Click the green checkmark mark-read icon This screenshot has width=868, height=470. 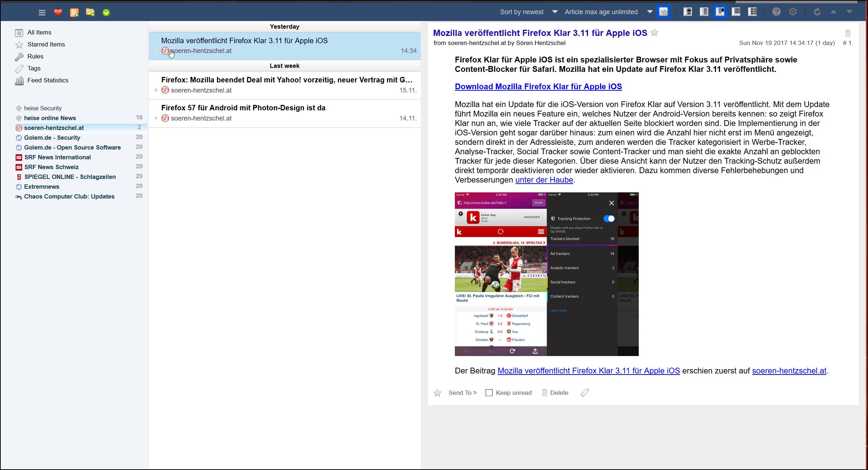(x=106, y=13)
